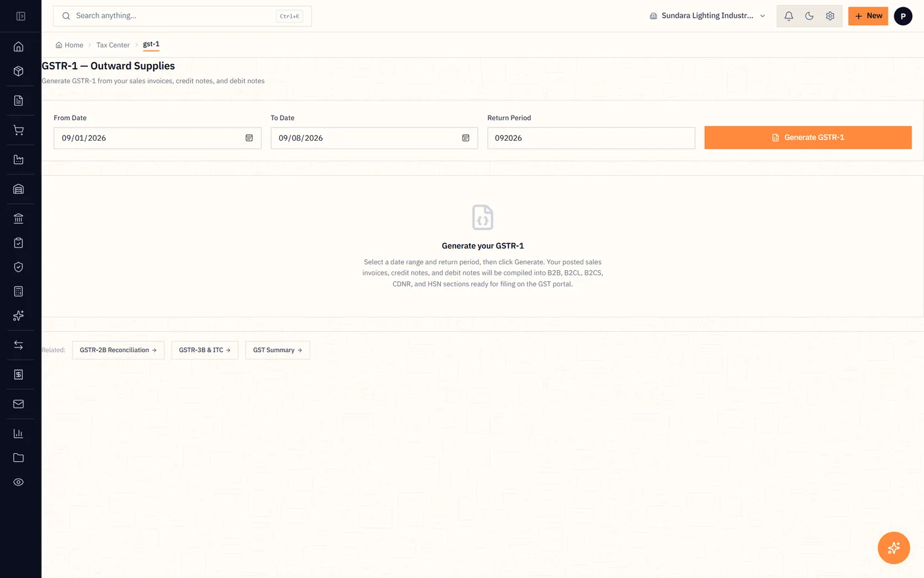The width and height of the screenshot is (924, 578).
Task: Open the mail envelope sidebar icon
Action: pos(18,404)
